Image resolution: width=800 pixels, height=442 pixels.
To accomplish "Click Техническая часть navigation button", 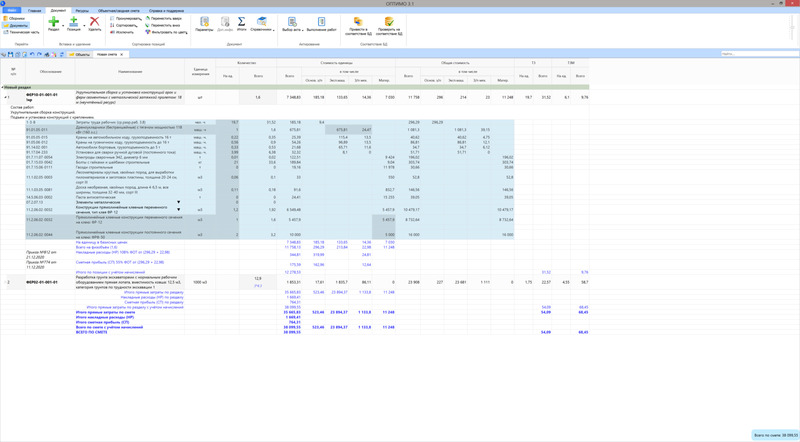I will (22, 32).
